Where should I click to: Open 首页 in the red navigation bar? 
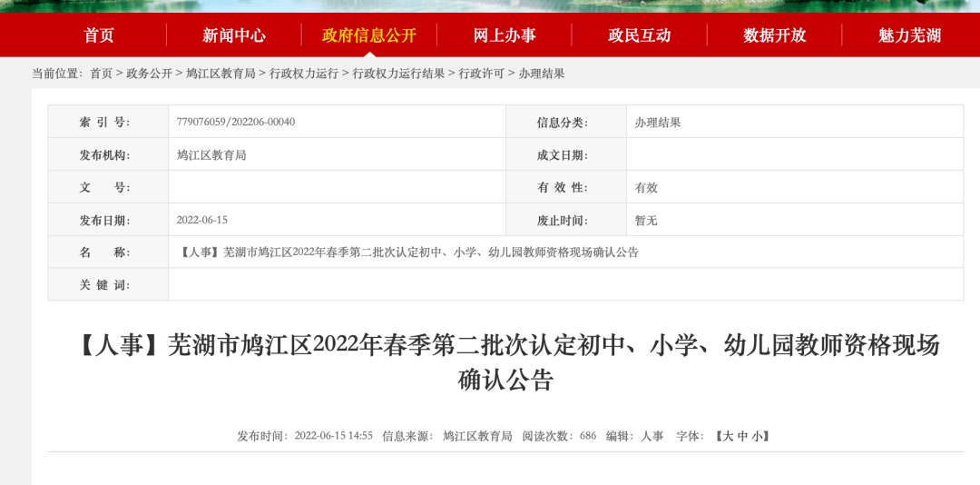99,35
